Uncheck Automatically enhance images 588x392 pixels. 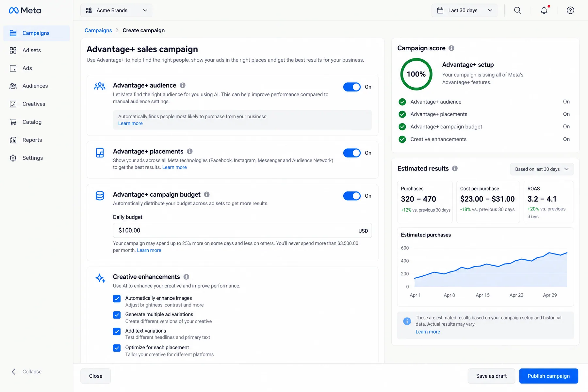tap(117, 299)
